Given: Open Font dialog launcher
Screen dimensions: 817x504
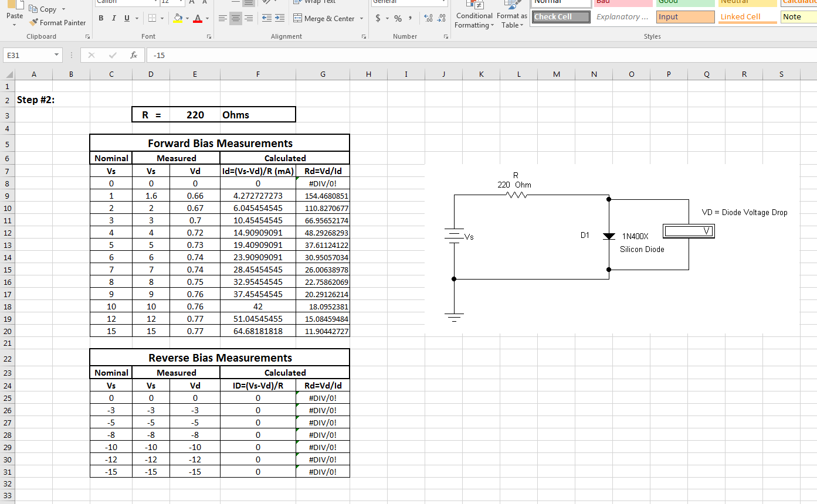Looking at the screenshot, I should click(x=209, y=36).
